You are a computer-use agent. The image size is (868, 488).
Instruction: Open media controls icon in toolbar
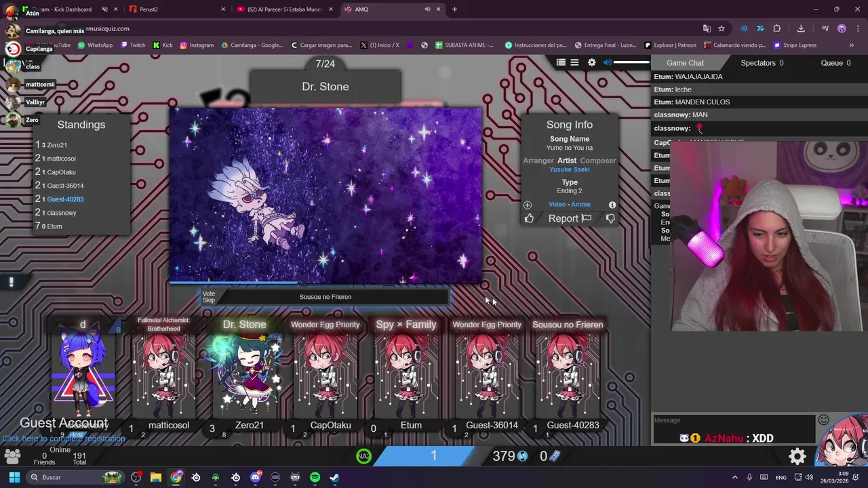pyautogui.click(x=825, y=28)
